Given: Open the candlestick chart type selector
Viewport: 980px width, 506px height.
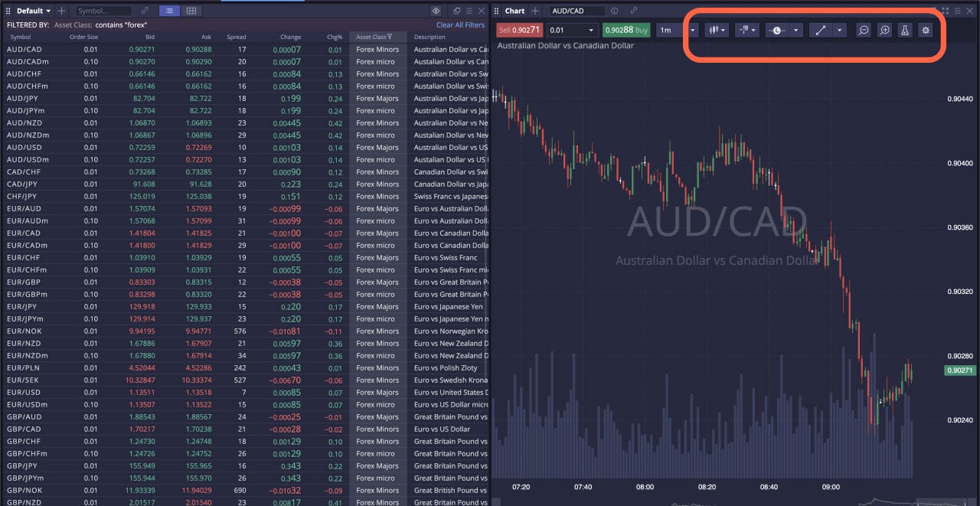Looking at the screenshot, I should coord(714,30).
